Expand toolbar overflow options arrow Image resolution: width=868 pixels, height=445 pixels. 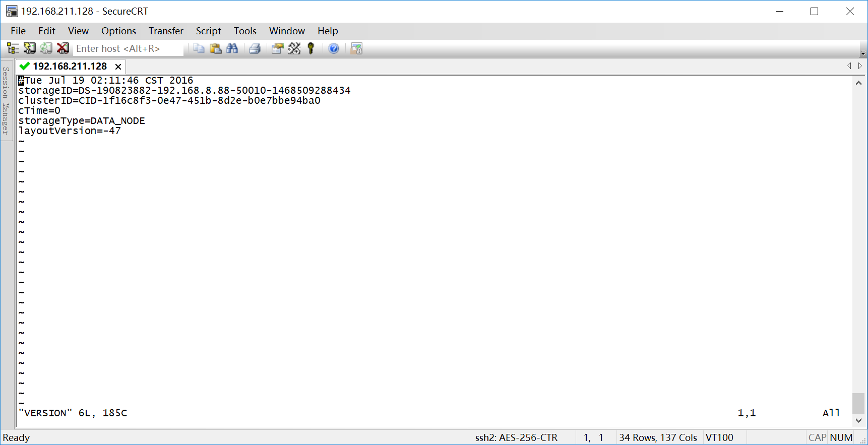863,53
